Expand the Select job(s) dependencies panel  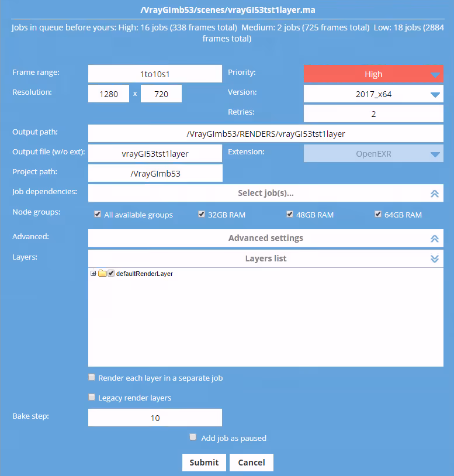coord(266,193)
